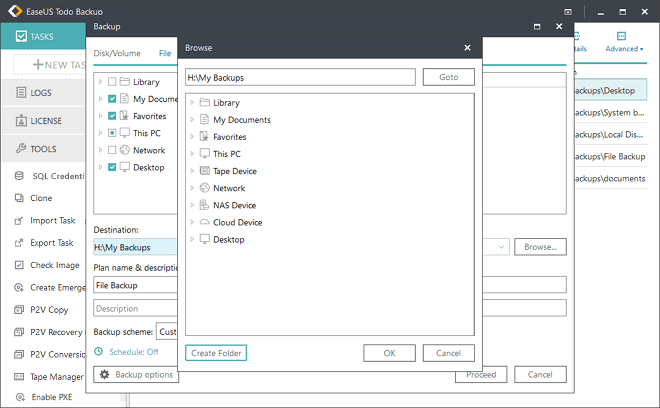Viewport: 660px width, 408px height.
Task: Click the Proceed button
Action: click(481, 374)
